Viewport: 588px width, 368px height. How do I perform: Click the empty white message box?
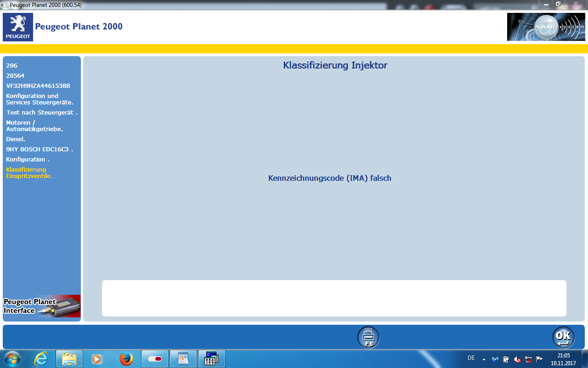334,298
